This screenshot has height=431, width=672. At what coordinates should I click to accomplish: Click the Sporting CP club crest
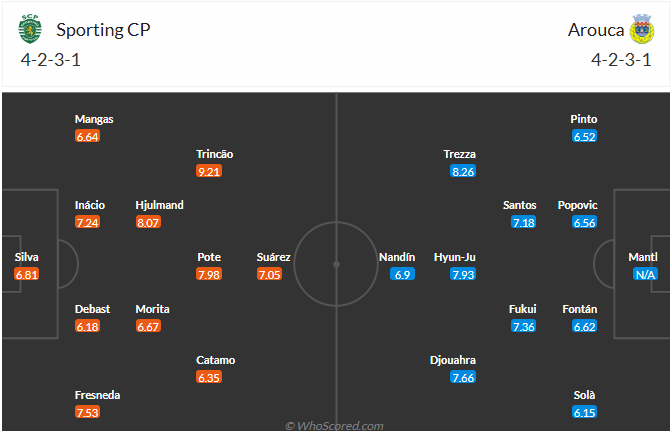(30, 29)
